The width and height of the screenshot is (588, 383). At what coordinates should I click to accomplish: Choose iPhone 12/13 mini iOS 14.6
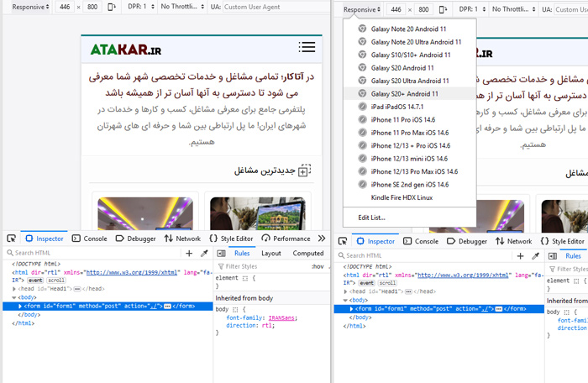click(410, 158)
